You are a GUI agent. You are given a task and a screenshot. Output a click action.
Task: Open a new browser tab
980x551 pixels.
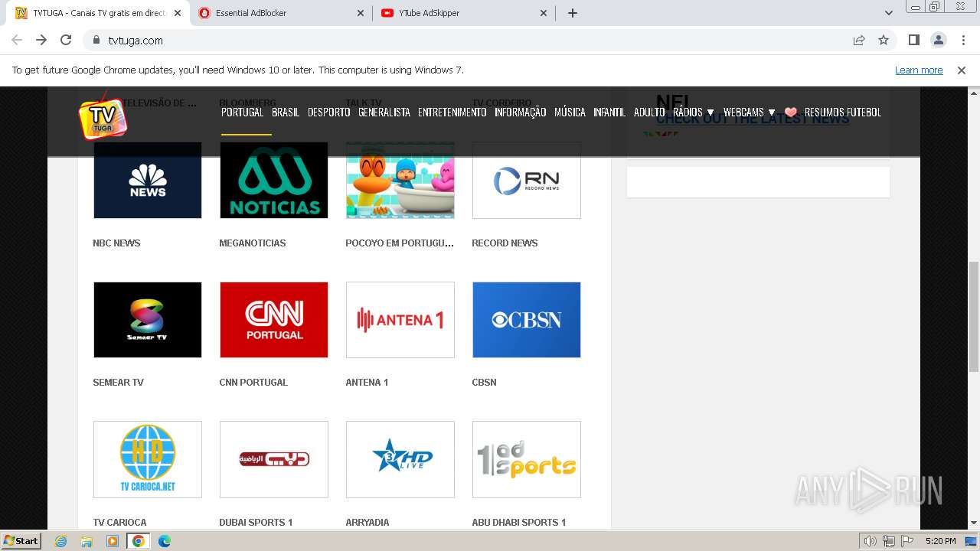coord(573,13)
